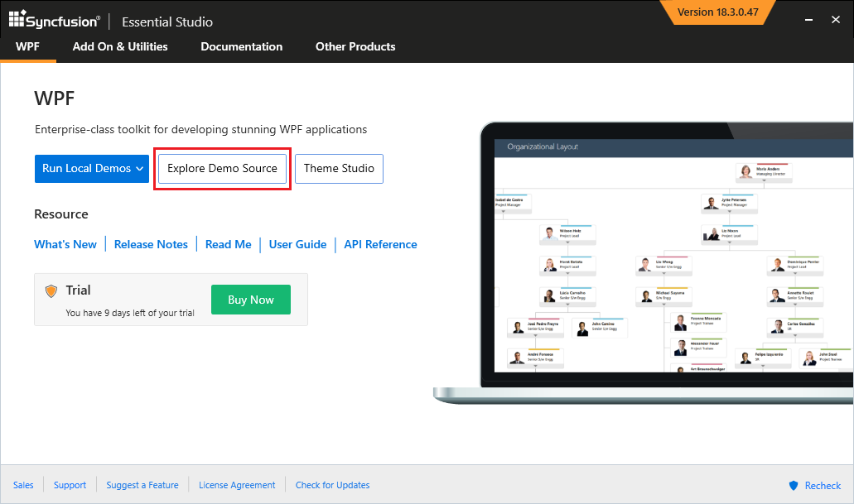Viewport: 854px width, 504px height.
Task: Open the Documentation tab
Action: click(x=241, y=47)
